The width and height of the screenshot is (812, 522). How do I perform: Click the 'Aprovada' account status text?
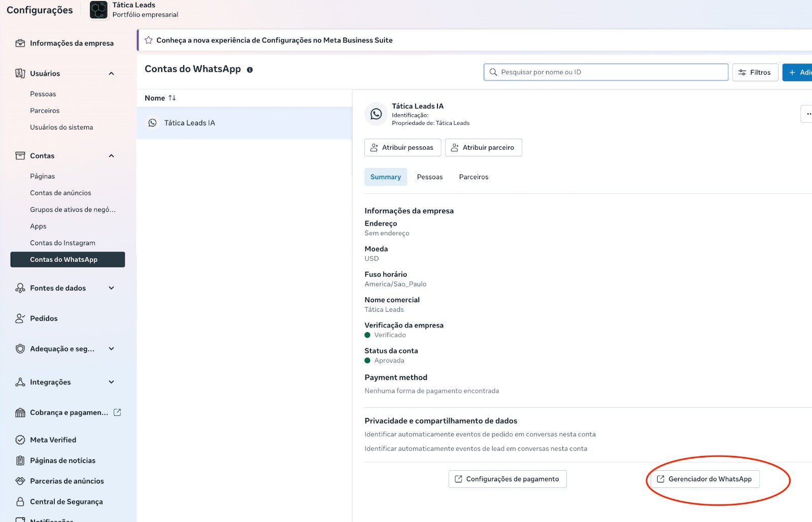(389, 361)
